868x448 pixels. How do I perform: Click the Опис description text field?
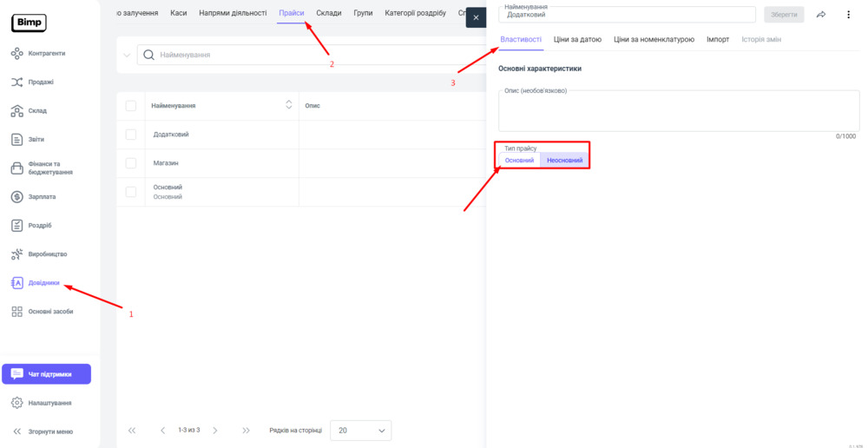click(678, 111)
